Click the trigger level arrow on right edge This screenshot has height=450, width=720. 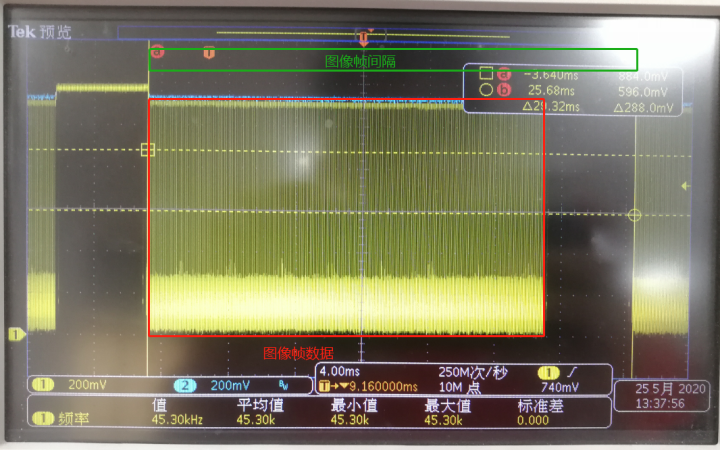tap(686, 186)
